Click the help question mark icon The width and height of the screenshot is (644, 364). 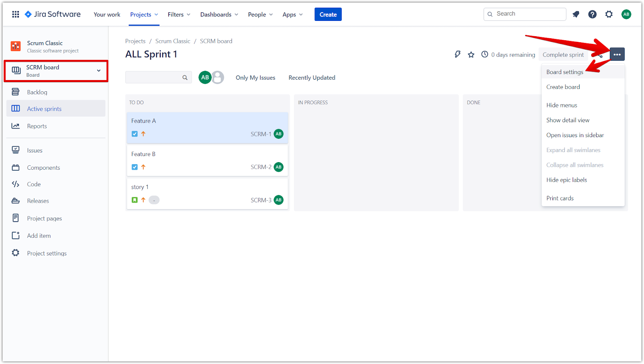(x=592, y=14)
